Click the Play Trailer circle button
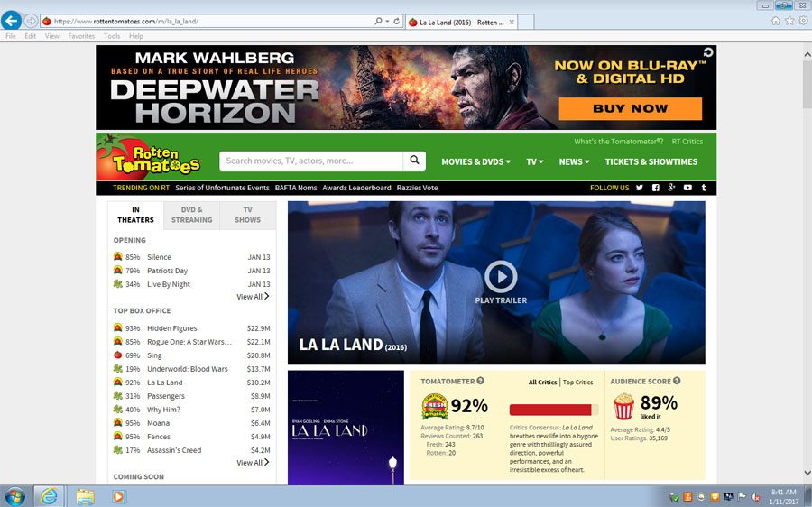812x507 pixels. pyautogui.click(x=501, y=277)
